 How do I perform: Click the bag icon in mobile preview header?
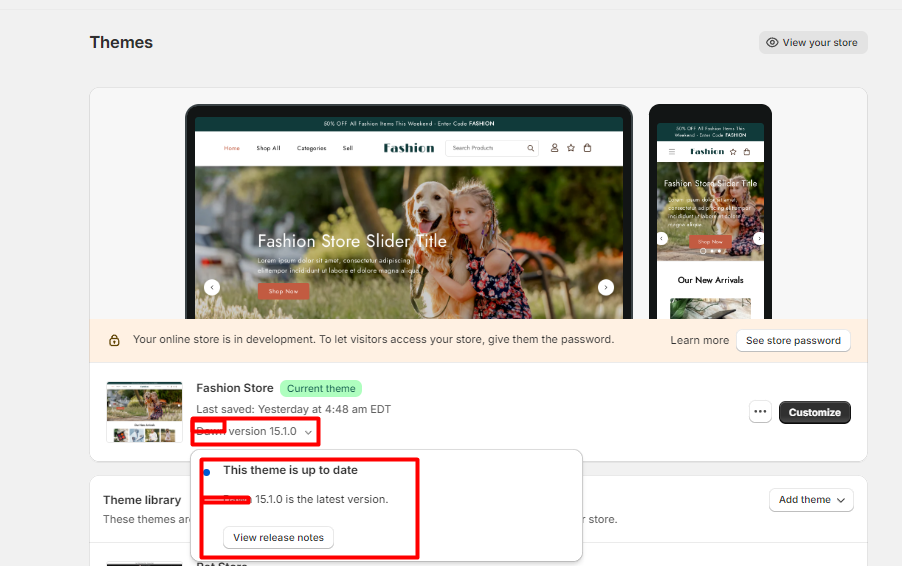747,152
